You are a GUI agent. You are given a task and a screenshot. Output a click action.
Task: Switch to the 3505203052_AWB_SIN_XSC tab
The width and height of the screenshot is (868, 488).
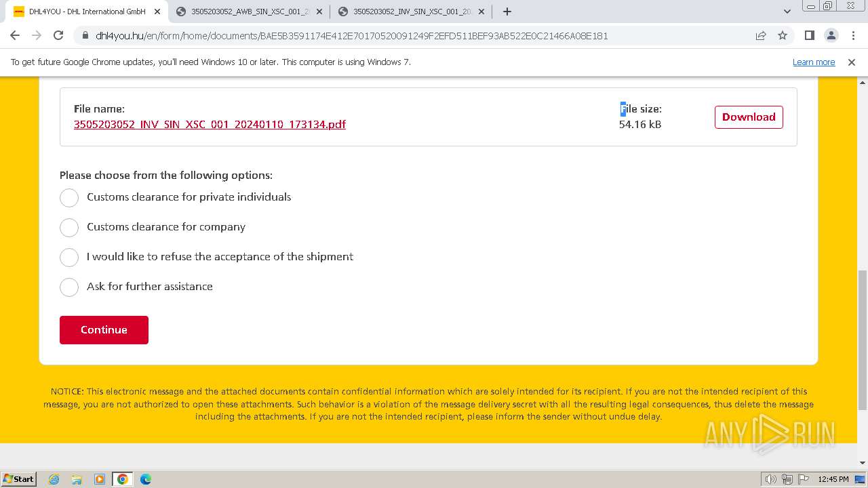249,12
